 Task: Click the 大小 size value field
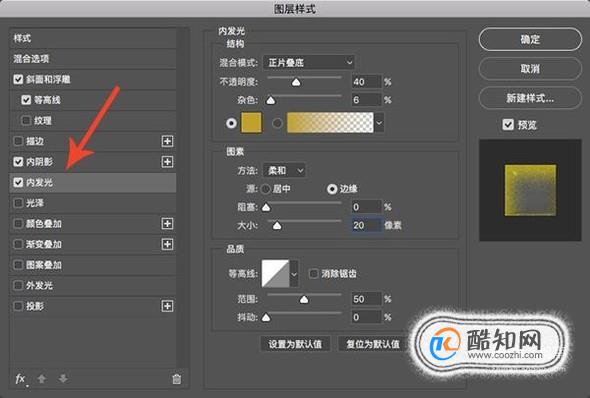366,225
